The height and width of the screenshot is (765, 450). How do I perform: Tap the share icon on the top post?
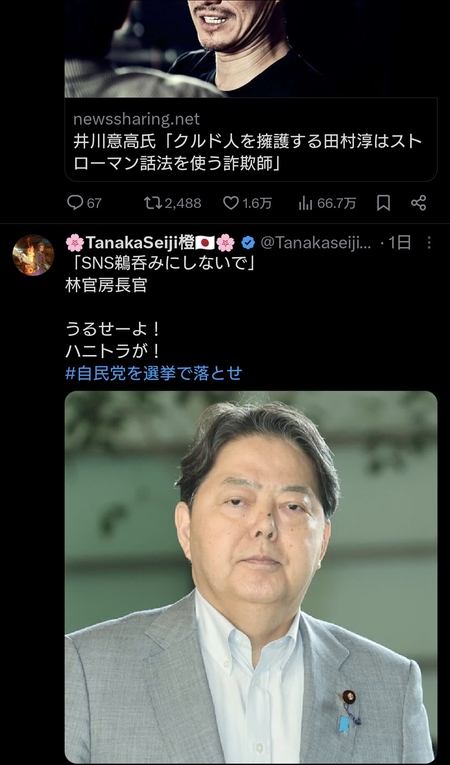tap(419, 202)
